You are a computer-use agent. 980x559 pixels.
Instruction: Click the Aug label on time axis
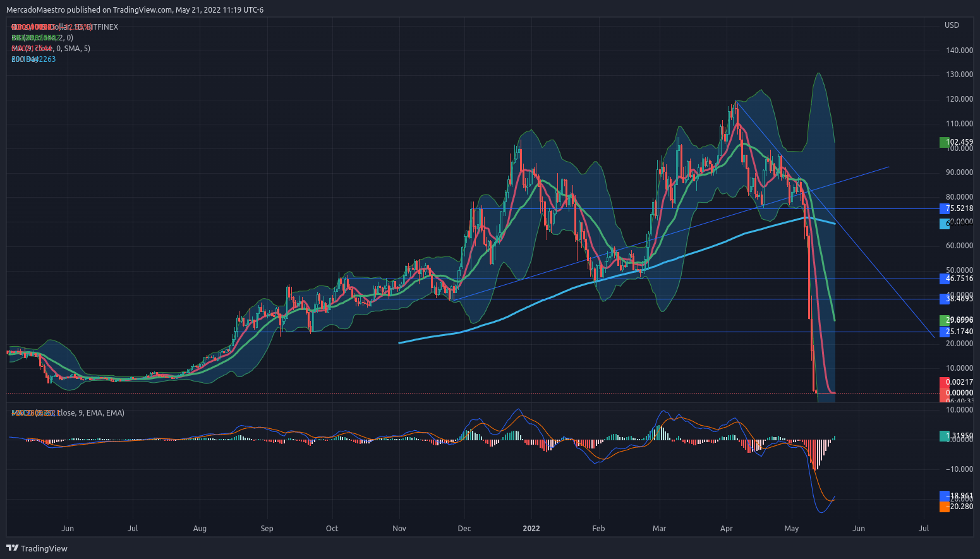pos(200,529)
